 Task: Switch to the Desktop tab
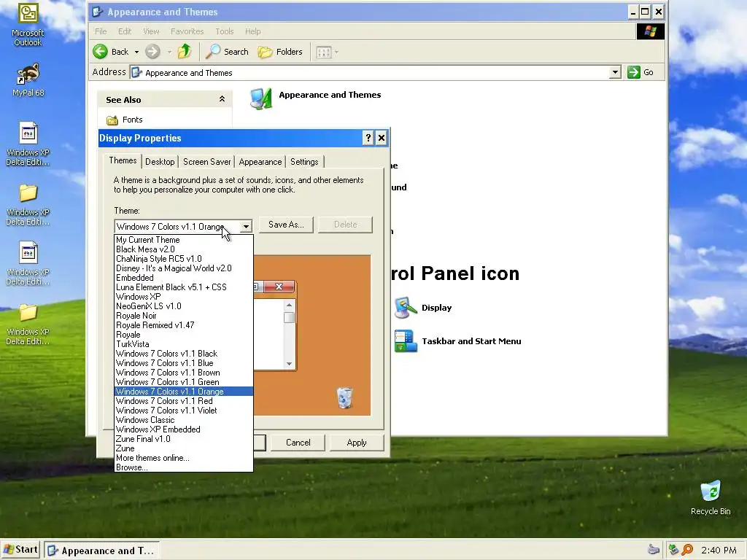pyautogui.click(x=160, y=162)
